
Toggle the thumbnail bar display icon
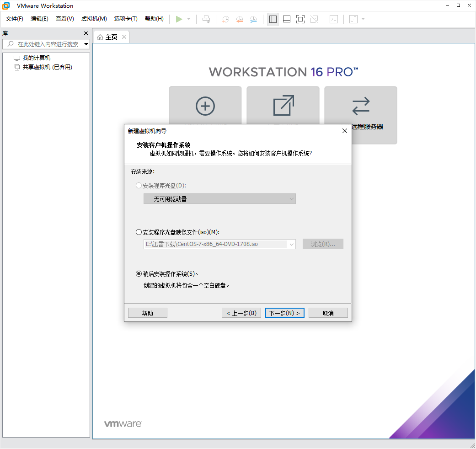(x=286, y=19)
